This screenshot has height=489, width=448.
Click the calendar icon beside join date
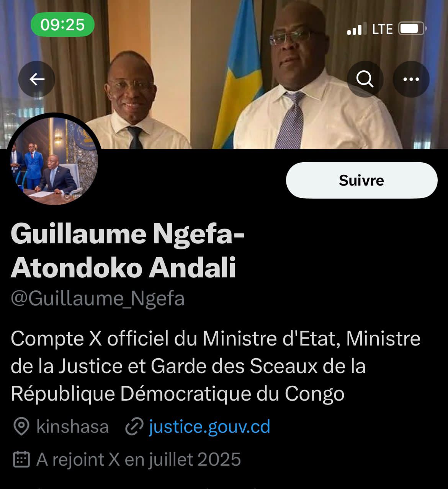[x=21, y=460]
